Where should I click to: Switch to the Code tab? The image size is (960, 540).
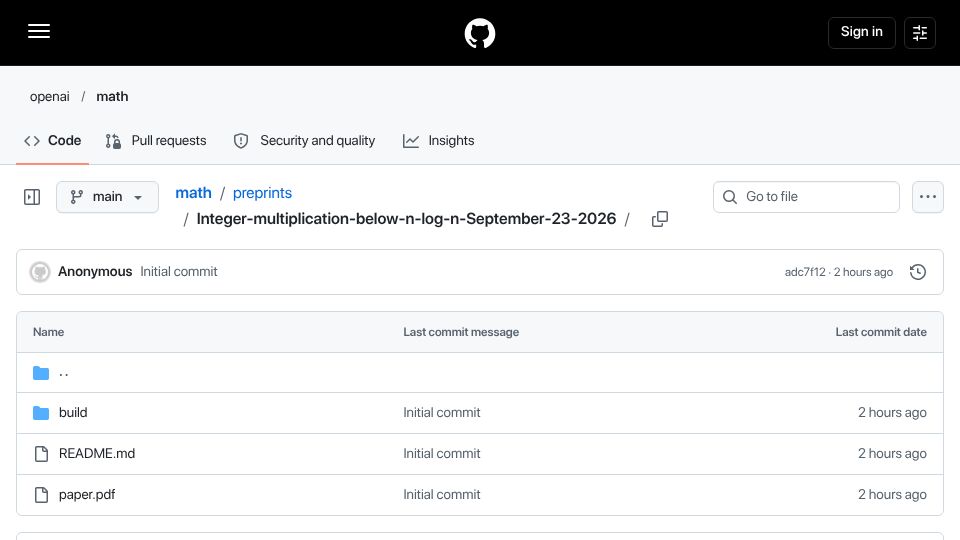click(x=52, y=141)
